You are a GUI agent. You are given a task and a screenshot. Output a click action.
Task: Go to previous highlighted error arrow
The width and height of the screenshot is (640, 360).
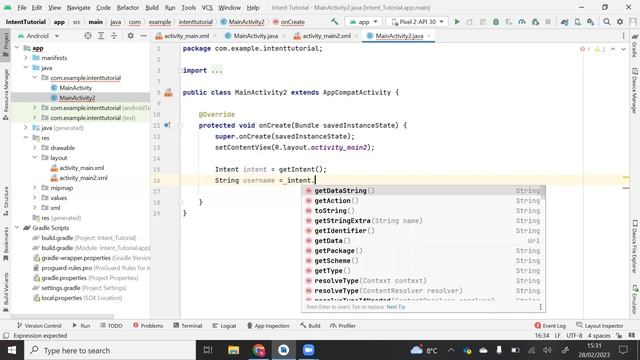(613, 49)
